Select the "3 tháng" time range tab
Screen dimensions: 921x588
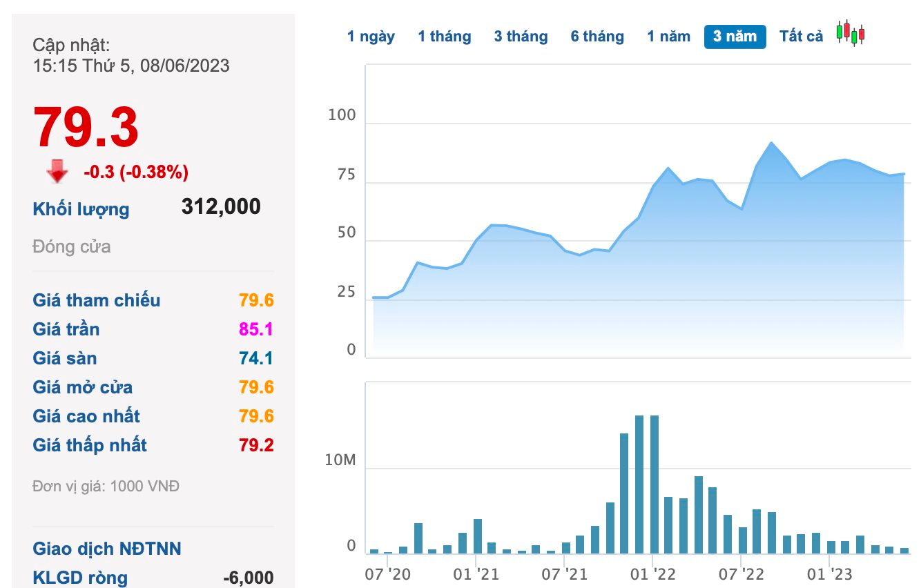click(521, 37)
